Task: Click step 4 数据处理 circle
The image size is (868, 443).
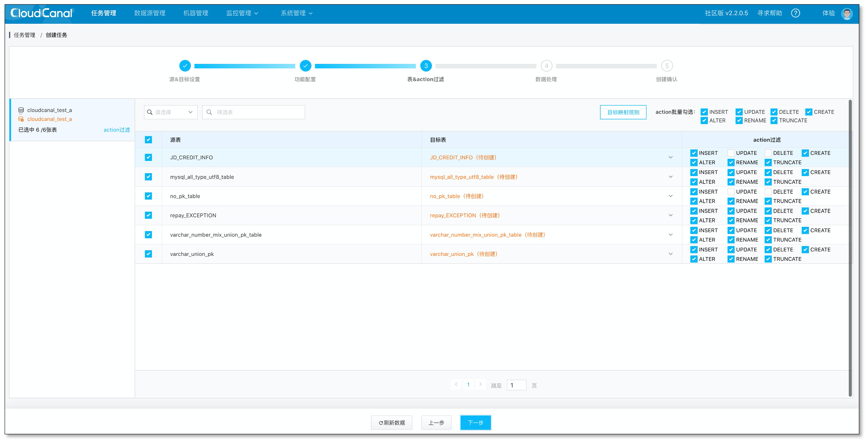Action: [546, 66]
